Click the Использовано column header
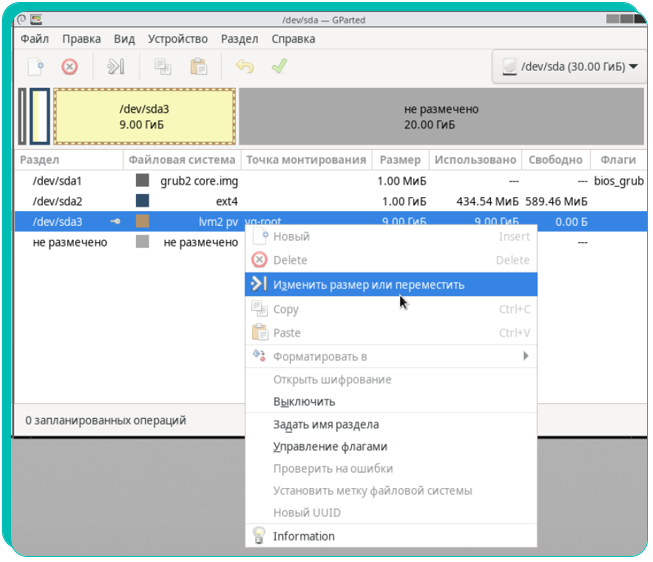 475,160
